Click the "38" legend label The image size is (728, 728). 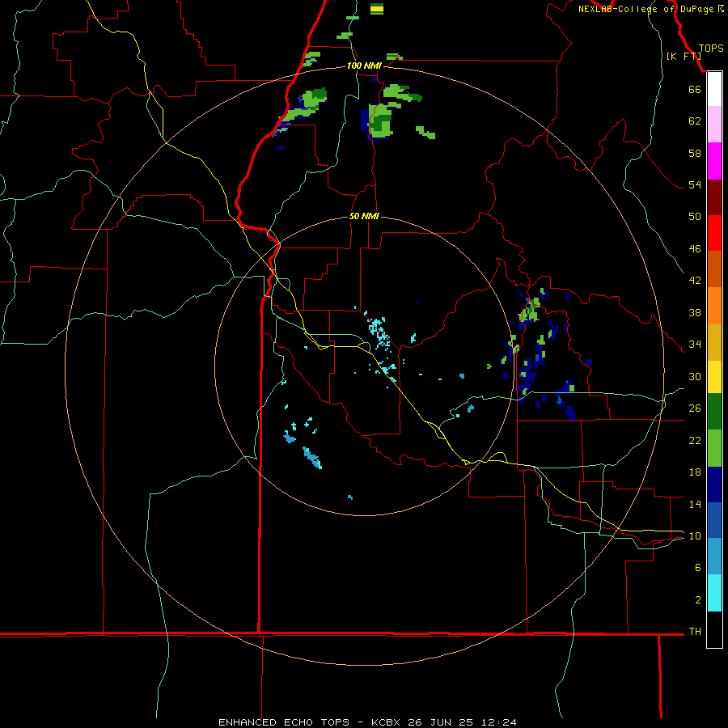point(695,312)
